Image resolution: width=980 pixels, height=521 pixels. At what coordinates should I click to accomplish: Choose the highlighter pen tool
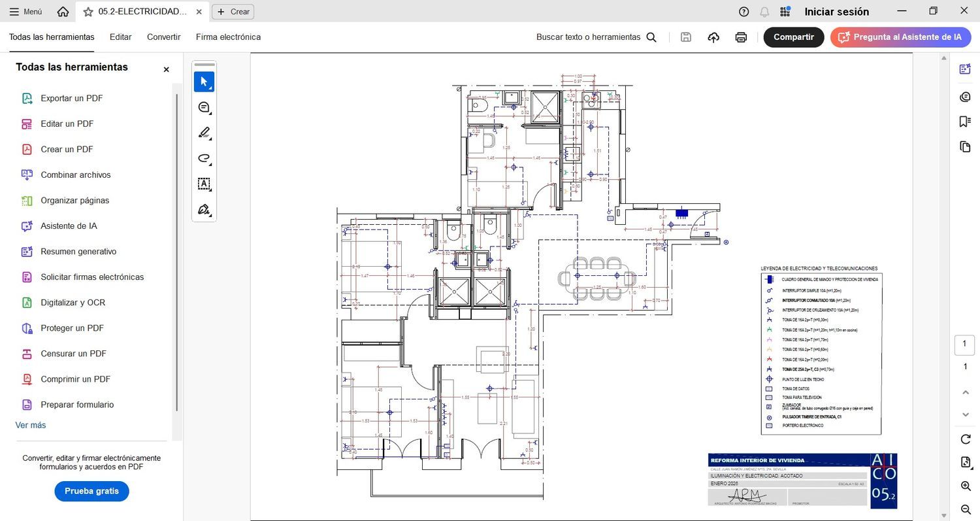204,133
